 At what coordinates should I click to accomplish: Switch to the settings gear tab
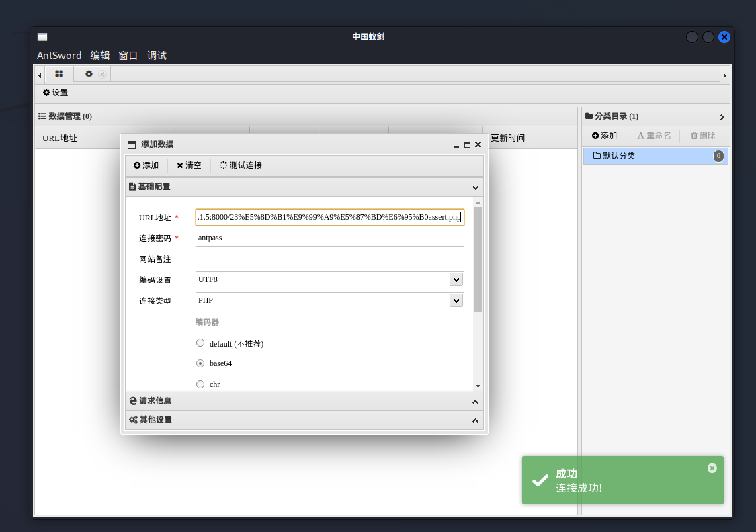(89, 74)
